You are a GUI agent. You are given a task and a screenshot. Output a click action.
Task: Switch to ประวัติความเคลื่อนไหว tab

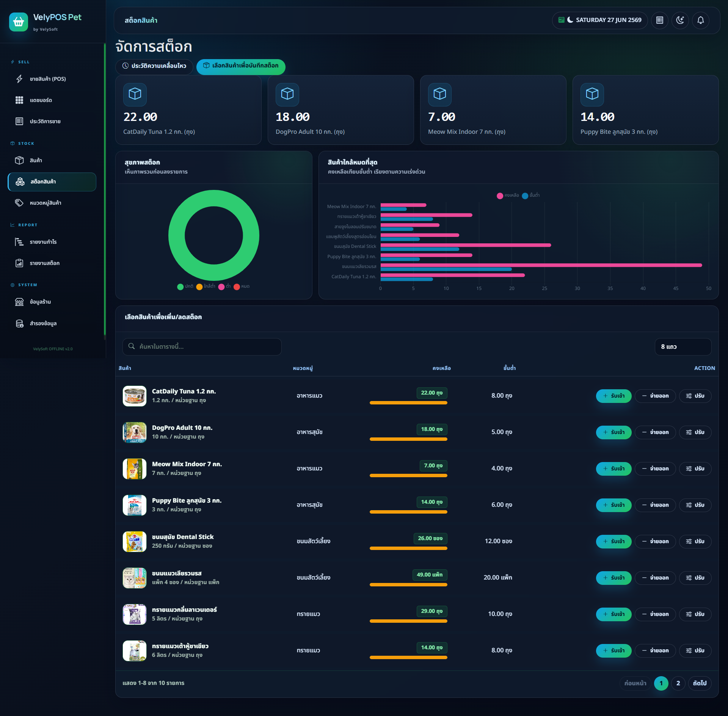154,66
